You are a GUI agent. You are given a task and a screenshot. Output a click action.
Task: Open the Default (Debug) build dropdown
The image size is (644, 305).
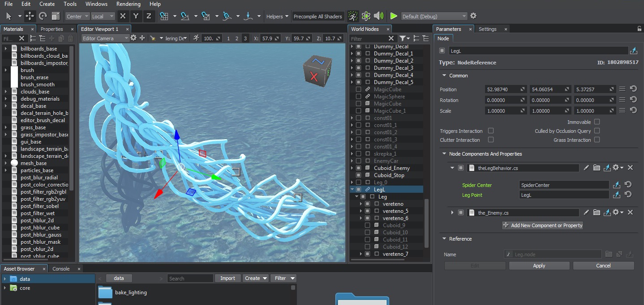(x=434, y=16)
